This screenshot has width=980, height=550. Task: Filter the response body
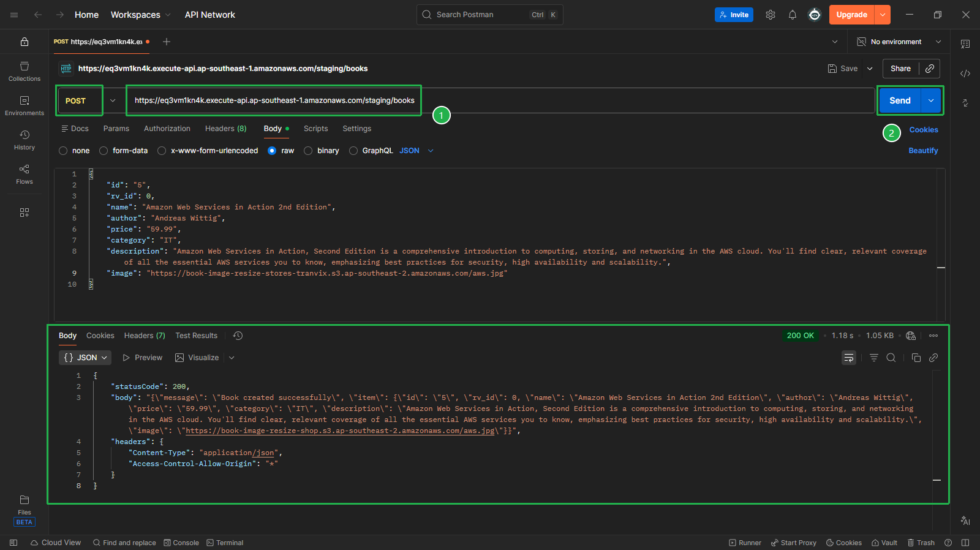(x=874, y=358)
